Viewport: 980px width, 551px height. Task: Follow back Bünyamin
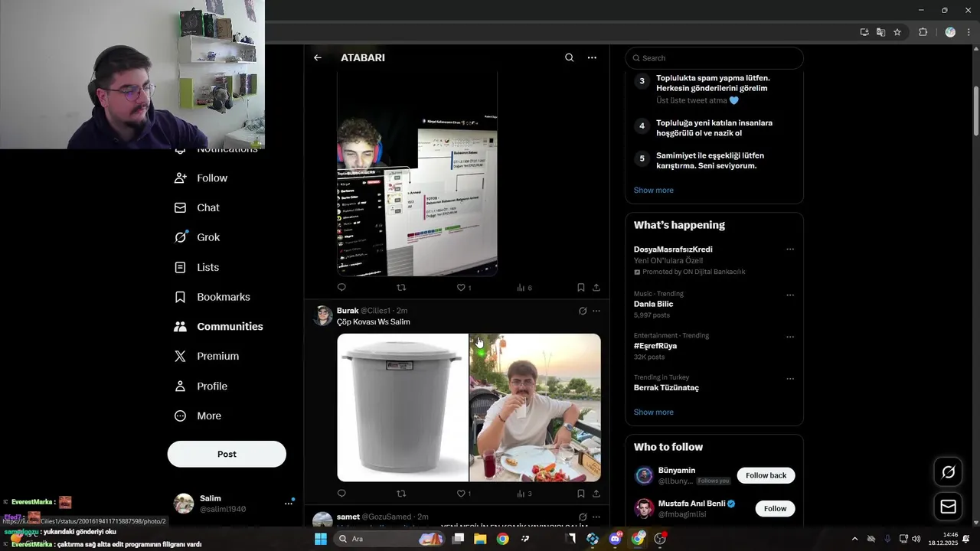pyautogui.click(x=766, y=475)
